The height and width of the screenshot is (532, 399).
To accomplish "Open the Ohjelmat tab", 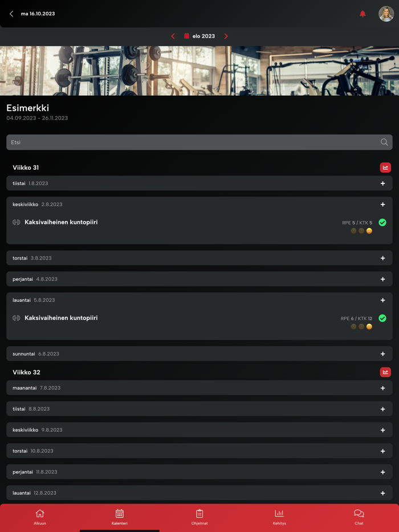I will click(x=199, y=517).
